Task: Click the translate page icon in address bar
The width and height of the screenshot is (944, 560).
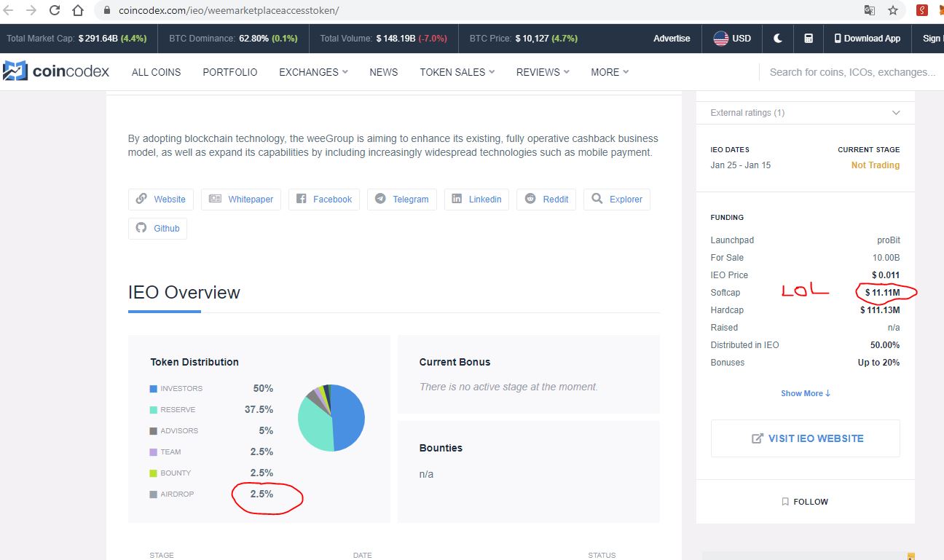Action: (869, 11)
